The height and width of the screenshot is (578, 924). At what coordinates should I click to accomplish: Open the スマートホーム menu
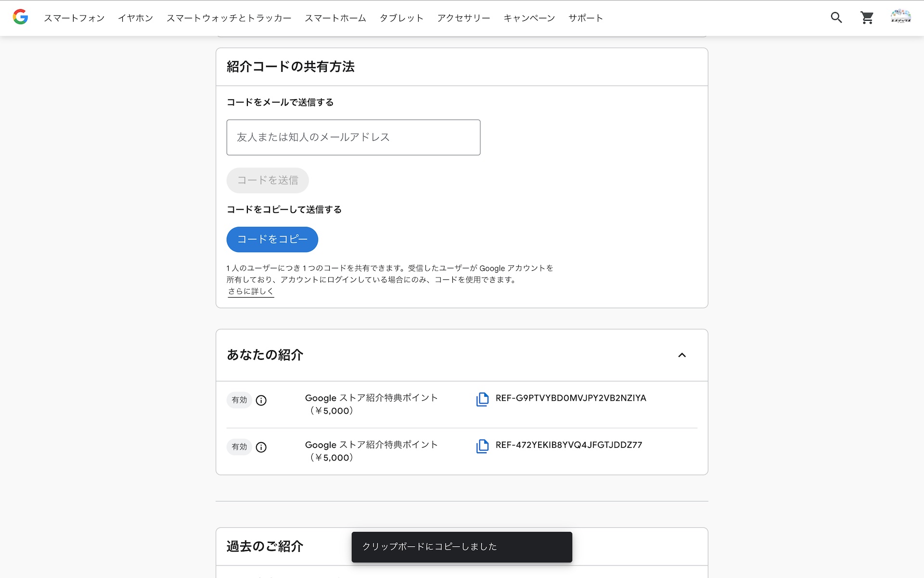tap(335, 18)
